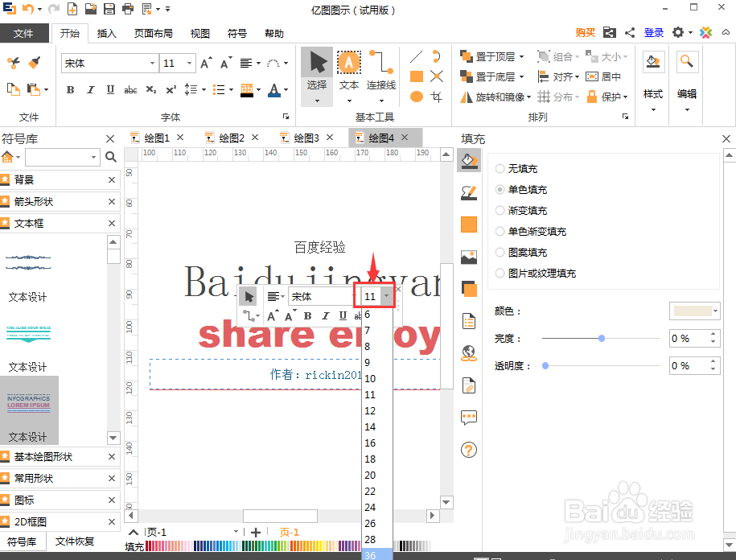This screenshot has width=736, height=560.
Task: Open the hyperlink globe panel icon
Action: [469, 353]
